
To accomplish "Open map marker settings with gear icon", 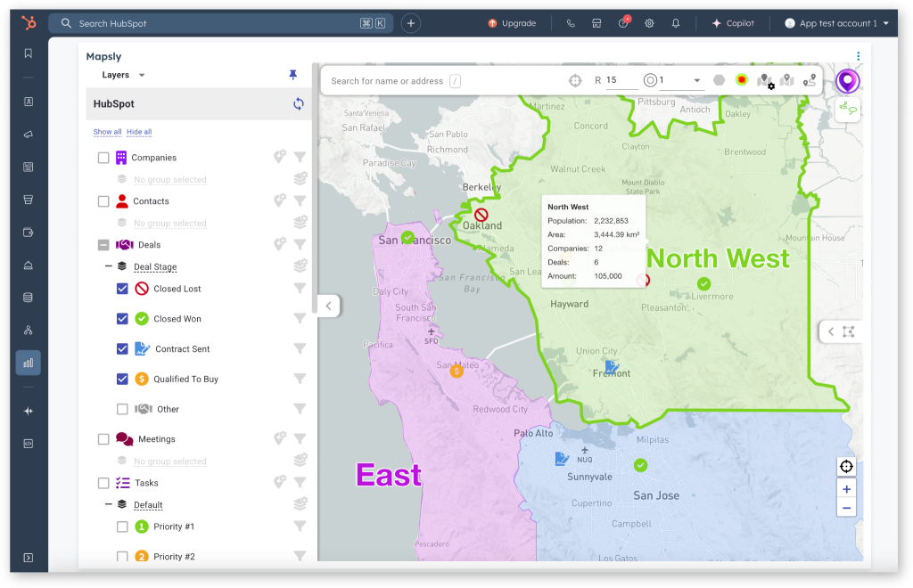I will [x=765, y=81].
